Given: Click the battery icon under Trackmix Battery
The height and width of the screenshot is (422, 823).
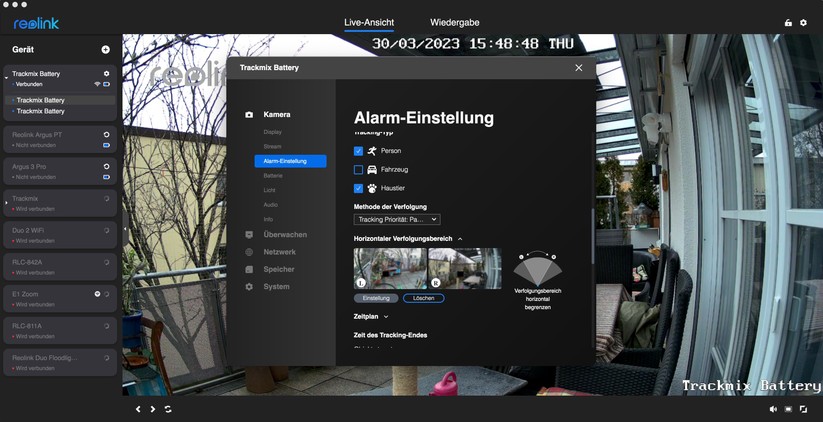Looking at the screenshot, I should pyautogui.click(x=107, y=84).
